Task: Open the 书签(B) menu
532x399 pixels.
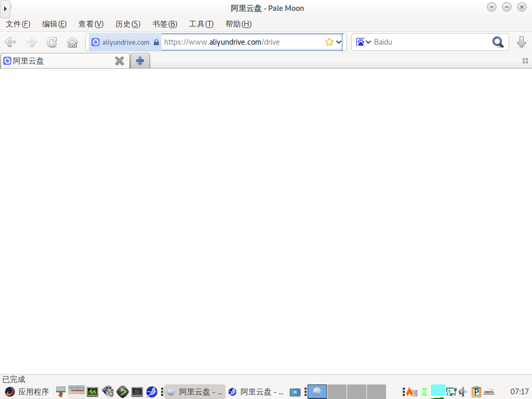Action: click(x=165, y=24)
